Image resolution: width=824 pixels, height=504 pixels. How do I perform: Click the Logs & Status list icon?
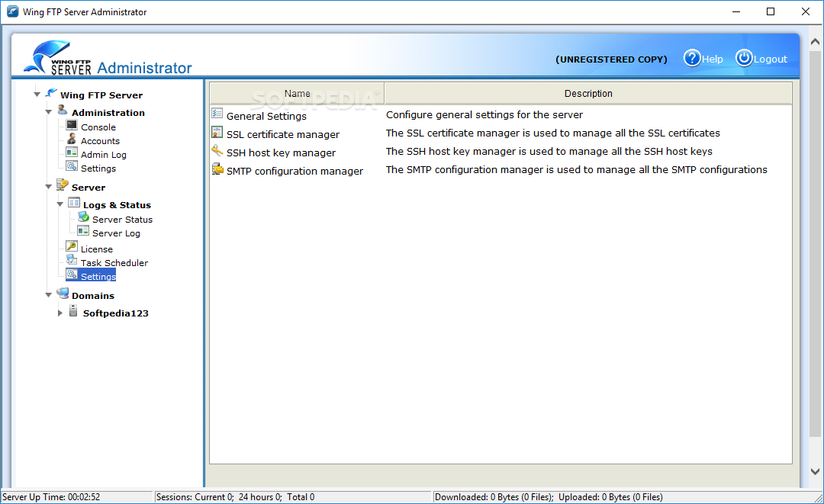point(73,203)
